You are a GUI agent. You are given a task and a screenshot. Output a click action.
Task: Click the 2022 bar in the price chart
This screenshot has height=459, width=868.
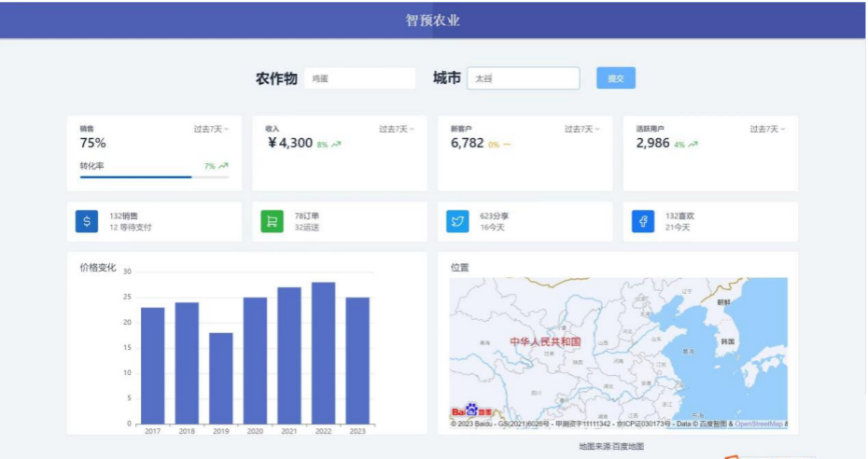323,354
